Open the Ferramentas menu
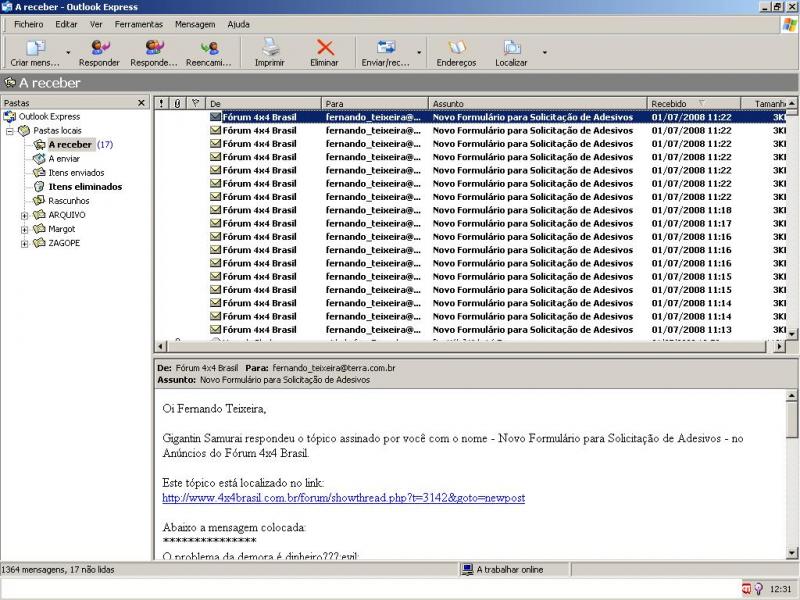 pyautogui.click(x=139, y=24)
